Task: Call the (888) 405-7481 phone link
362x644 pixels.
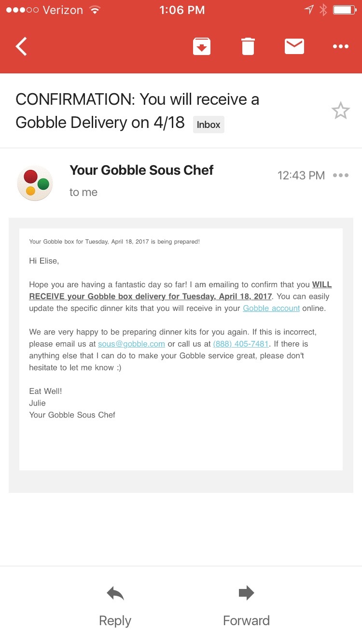Action: click(241, 344)
